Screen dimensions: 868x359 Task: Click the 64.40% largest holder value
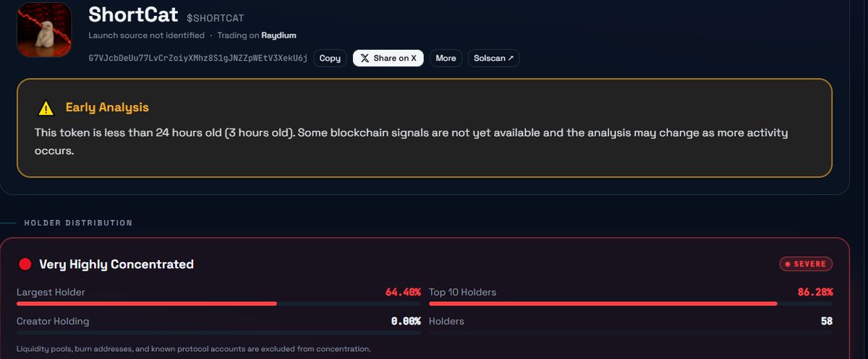pyautogui.click(x=403, y=293)
